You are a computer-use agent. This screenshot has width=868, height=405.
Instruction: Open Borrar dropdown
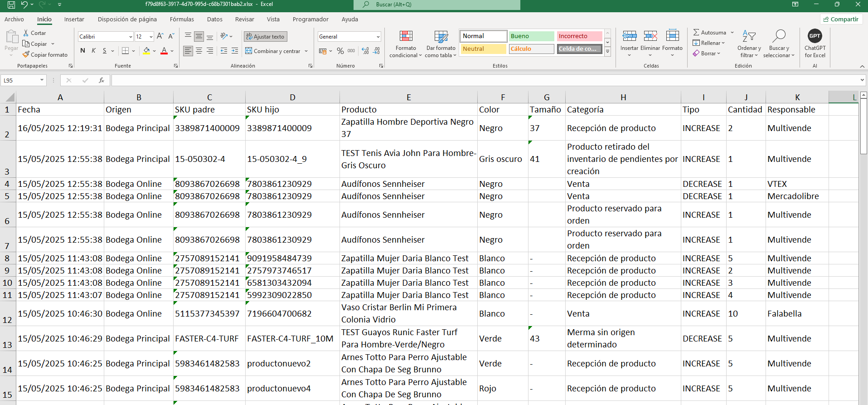coord(706,54)
